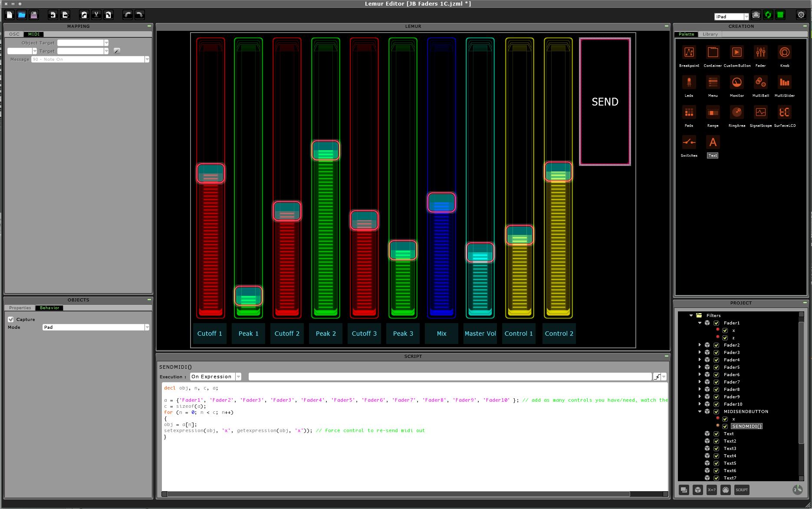Switch to the OSC mapping tab
This screenshot has width=812, height=509.
[x=14, y=34]
